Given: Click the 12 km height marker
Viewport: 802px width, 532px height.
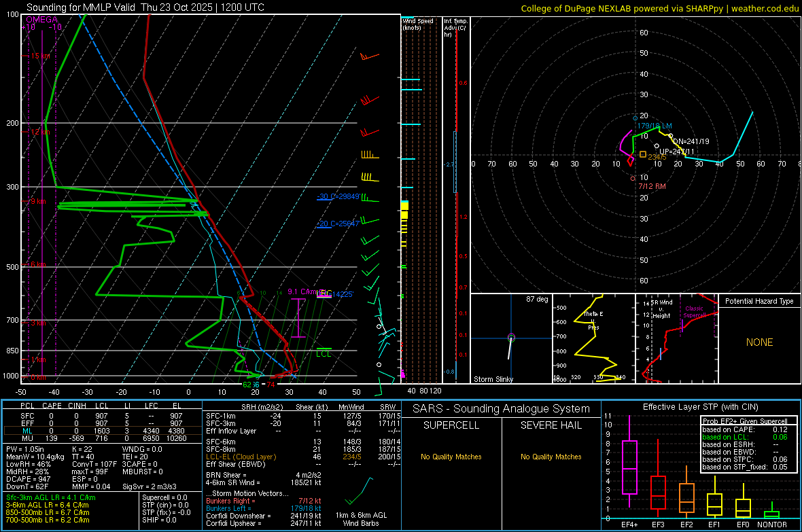Looking at the screenshot, I should (x=40, y=132).
